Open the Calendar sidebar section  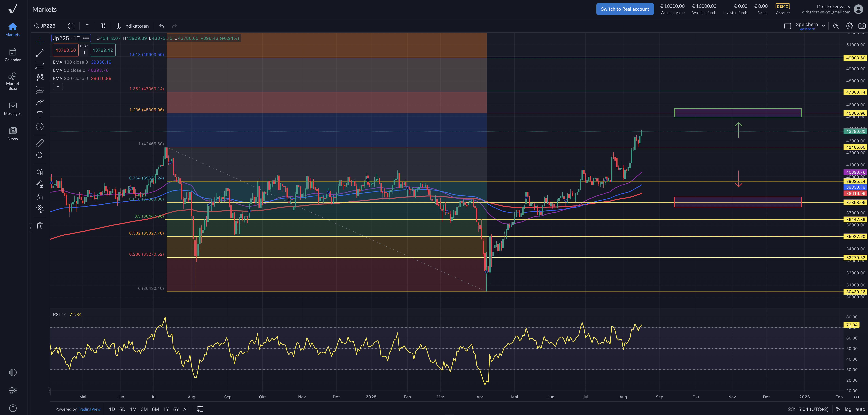tap(12, 55)
